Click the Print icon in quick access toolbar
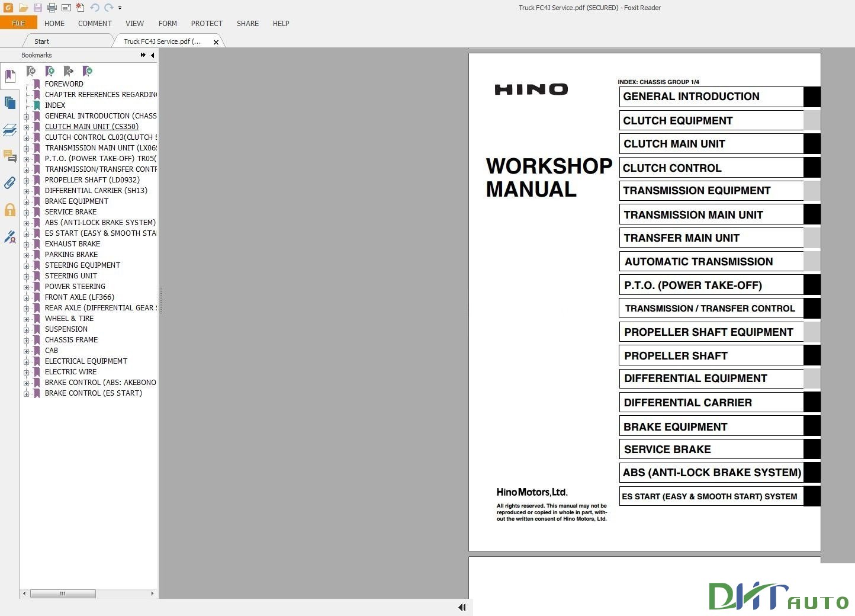 pyautogui.click(x=52, y=8)
